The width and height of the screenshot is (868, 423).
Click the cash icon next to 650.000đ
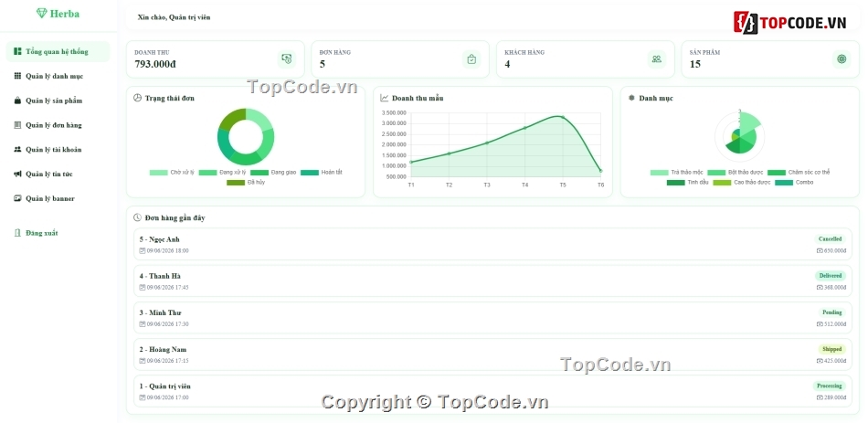820,251
